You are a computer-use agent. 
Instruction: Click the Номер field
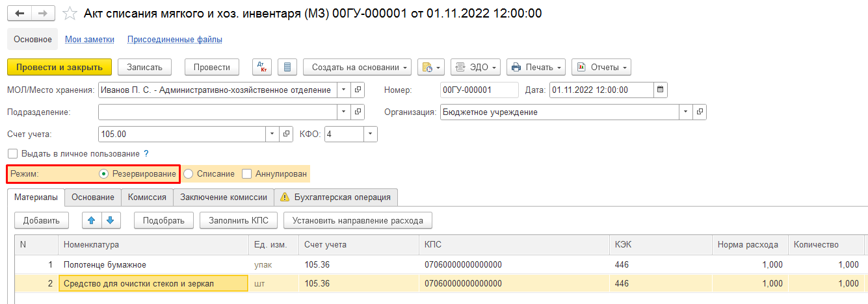[479, 90]
